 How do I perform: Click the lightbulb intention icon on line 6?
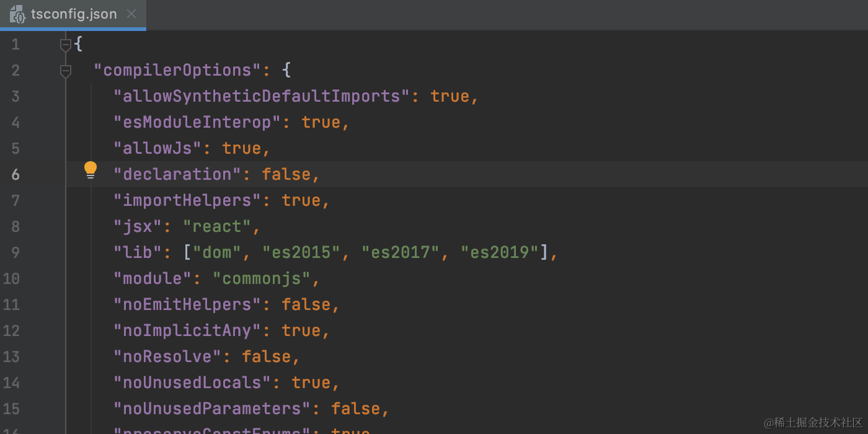(x=91, y=169)
